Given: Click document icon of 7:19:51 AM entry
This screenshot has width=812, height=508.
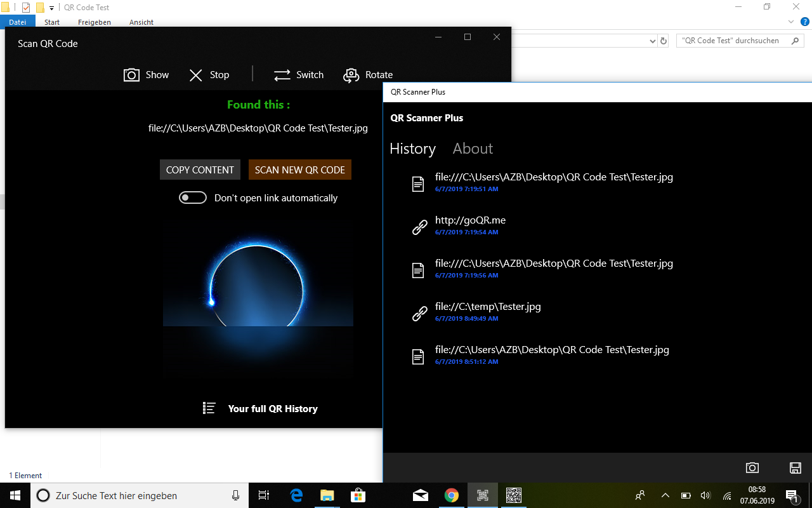Looking at the screenshot, I should 417,184.
